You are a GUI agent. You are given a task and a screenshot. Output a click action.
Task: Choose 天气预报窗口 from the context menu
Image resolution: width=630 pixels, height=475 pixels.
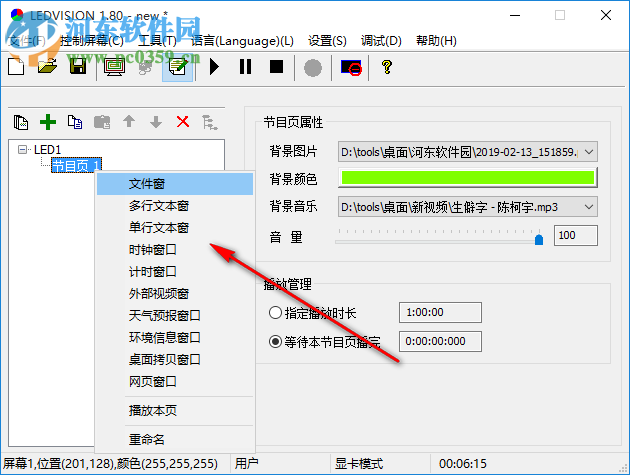pyautogui.click(x=175, y=315)
